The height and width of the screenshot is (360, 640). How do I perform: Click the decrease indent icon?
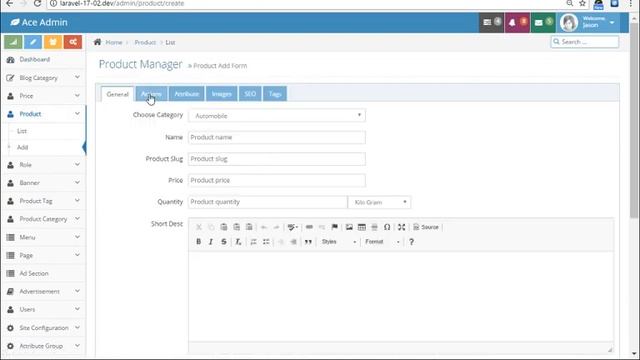(281, 242)
